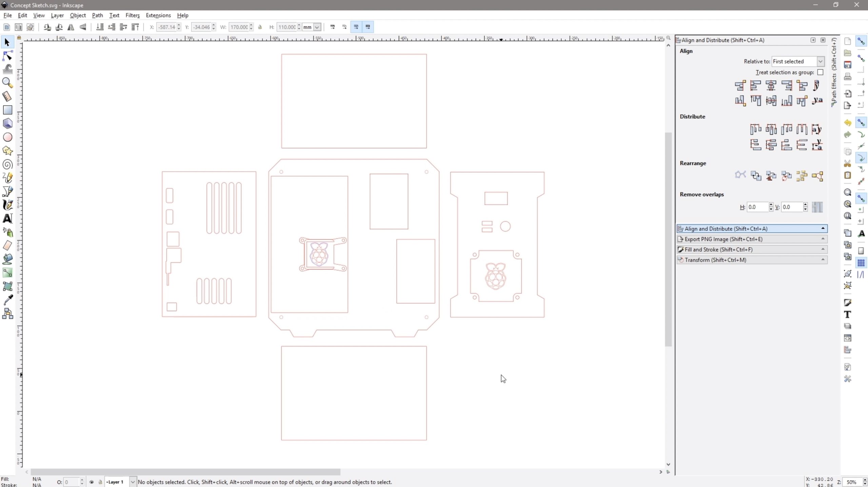Pick the Dropper color tool

[7, 300]
